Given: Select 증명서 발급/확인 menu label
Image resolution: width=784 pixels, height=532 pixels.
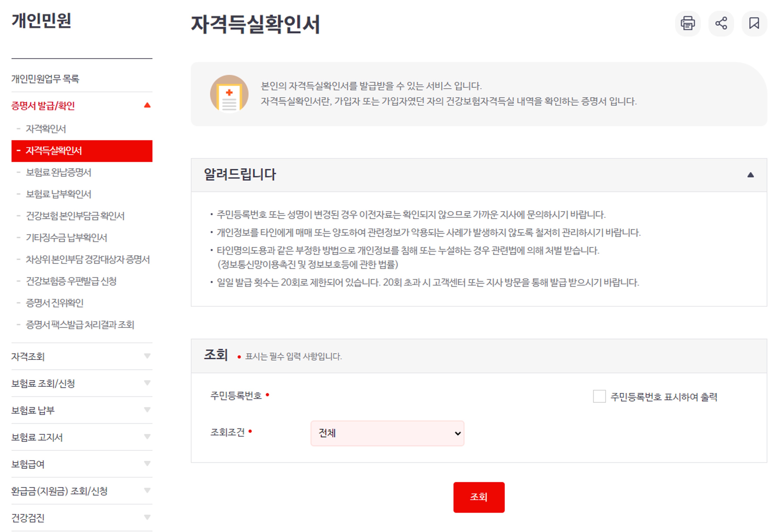Looking at the screenshot, I should coord(43,106).
